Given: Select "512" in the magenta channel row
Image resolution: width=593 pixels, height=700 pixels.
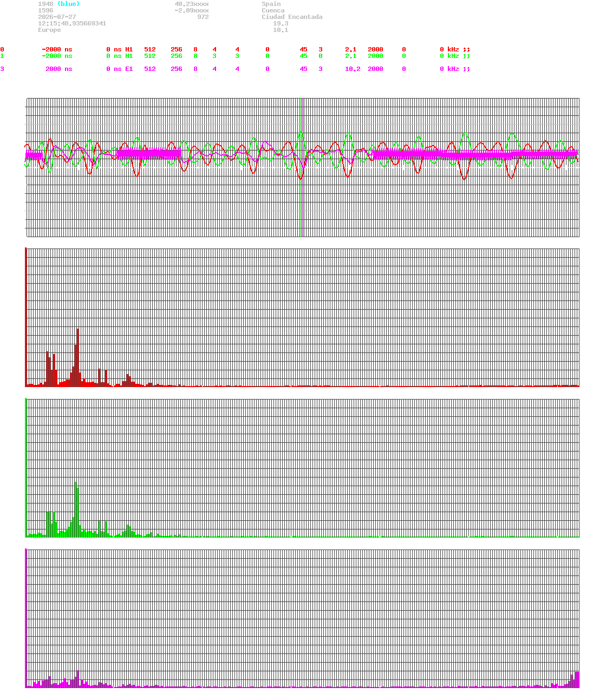Looking at the screenshot, I should coord(150,69).
